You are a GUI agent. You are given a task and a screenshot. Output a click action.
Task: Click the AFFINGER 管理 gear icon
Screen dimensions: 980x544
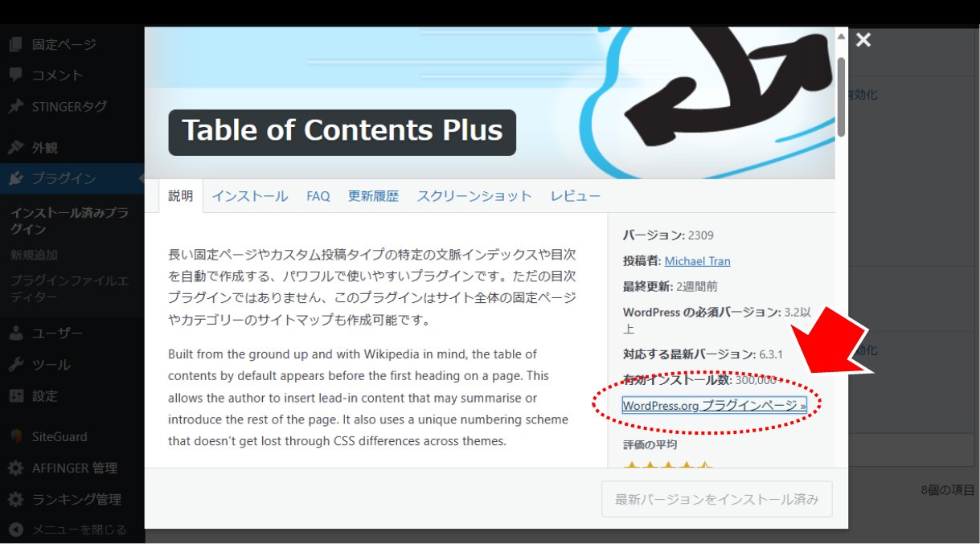click(x=16, y=468)
